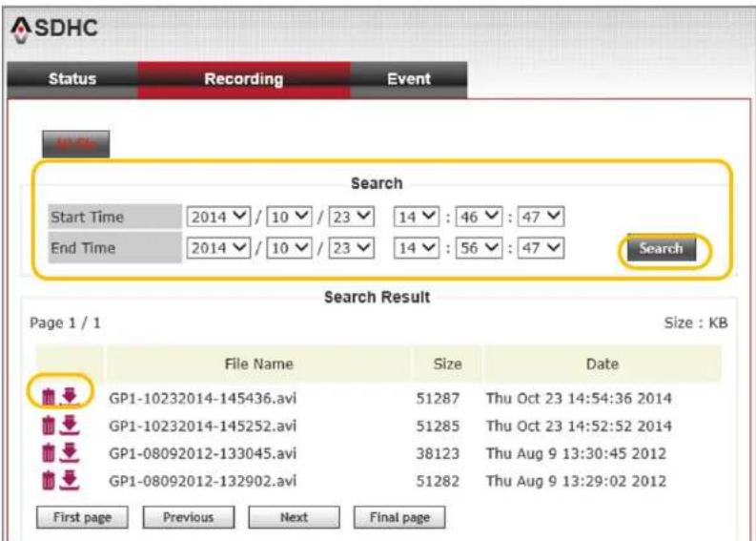Click the Page 1 / 1 indicator

65,323
